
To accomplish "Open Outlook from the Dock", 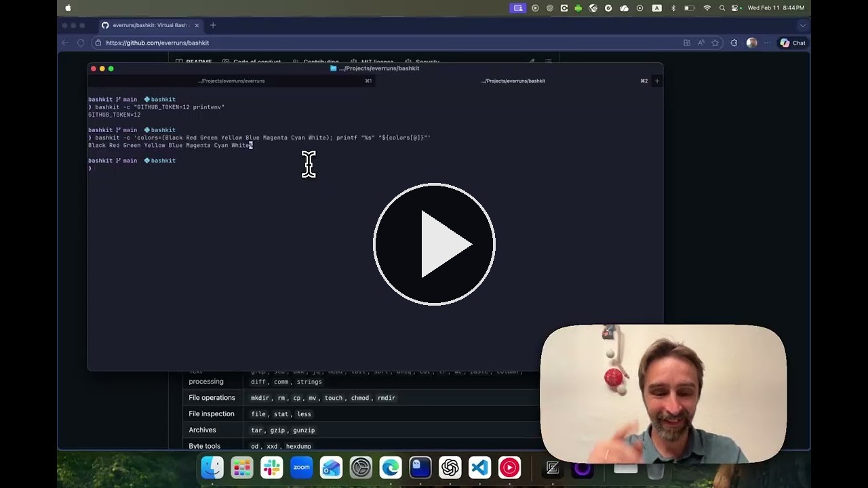I will tap(331, 468).
